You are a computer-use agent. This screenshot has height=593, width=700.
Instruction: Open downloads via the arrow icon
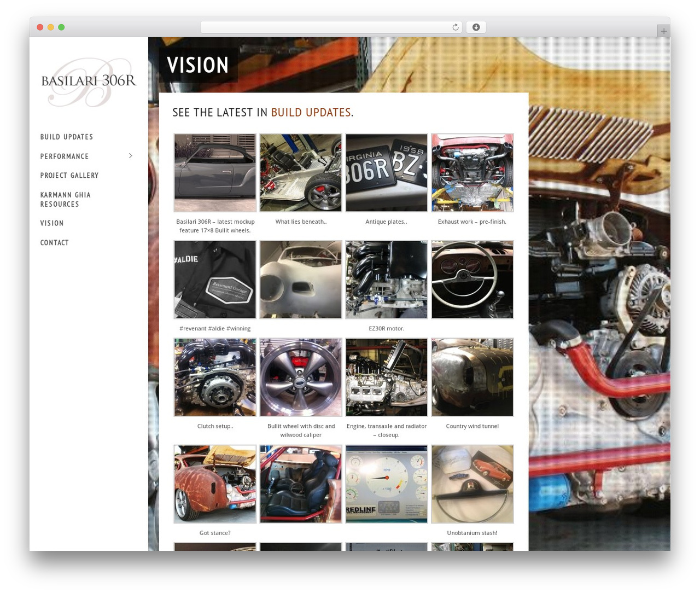click(x=476, y=27)
